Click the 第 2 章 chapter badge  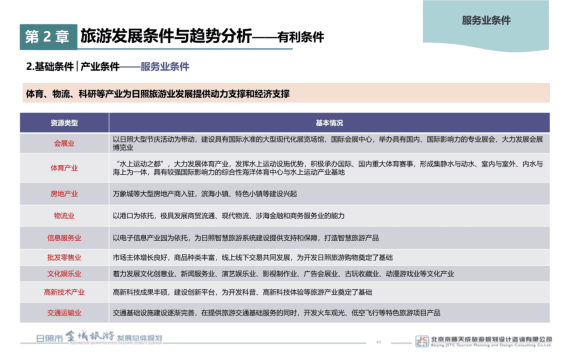point(48,37)
